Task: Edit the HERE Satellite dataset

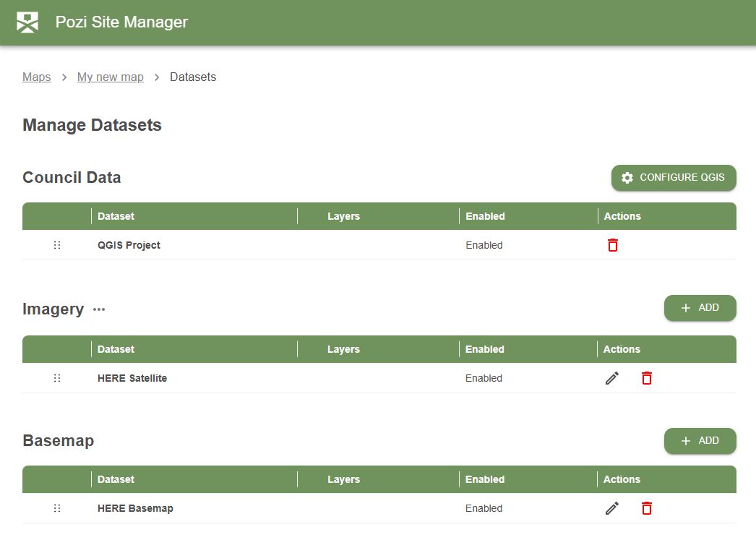Action: coord(611,377)
